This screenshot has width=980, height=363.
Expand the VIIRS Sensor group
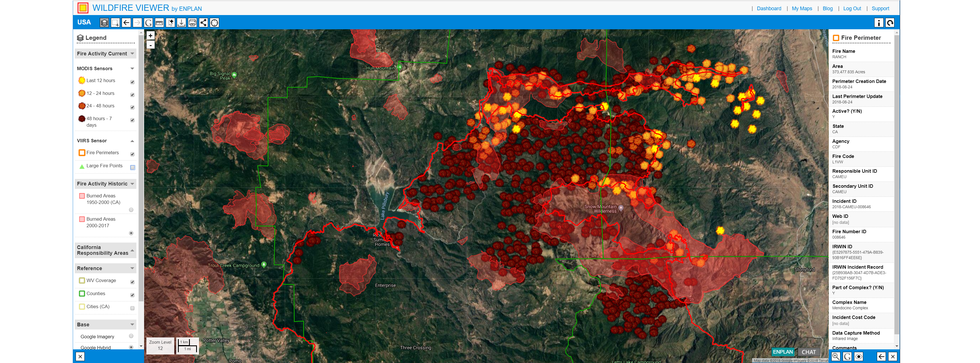132,141
